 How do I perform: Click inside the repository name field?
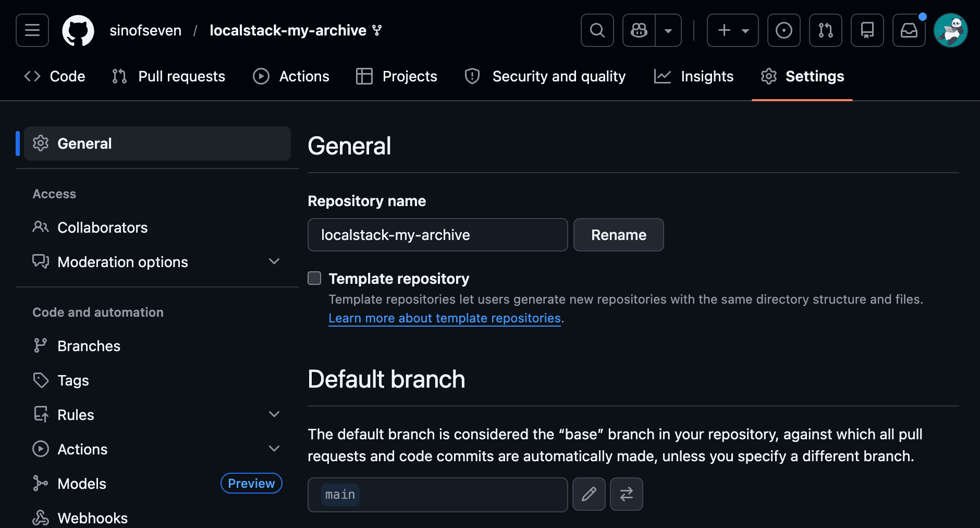pos(437,235)
